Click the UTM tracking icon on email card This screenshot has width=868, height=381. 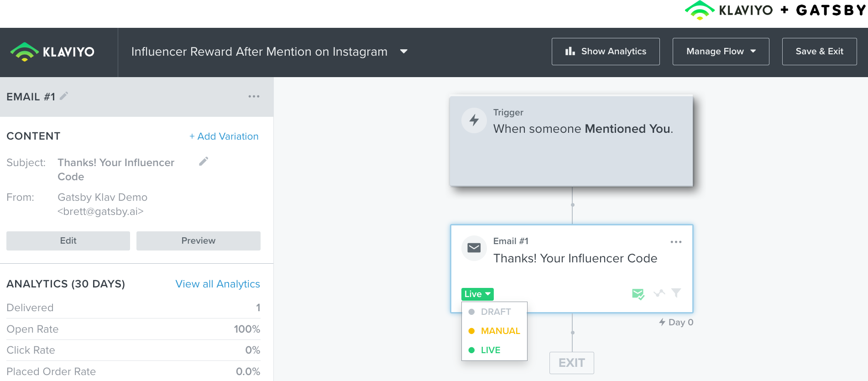(x=659, y=293)
